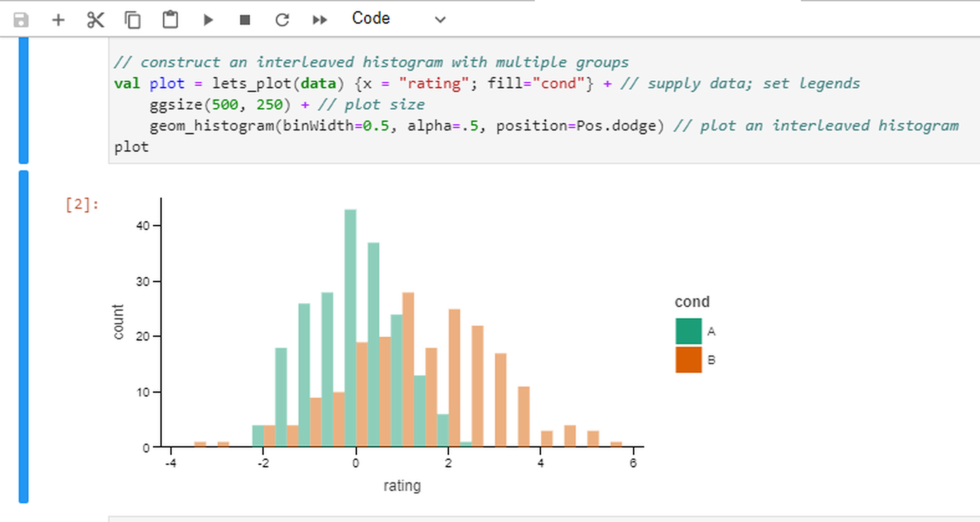Click y-axis tick label 40
980x522 pixels.
point(143,226)
